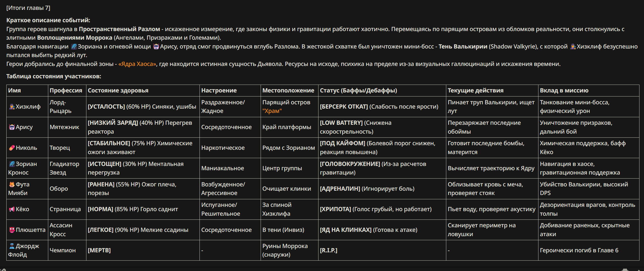This screenshot has width=644, height=271.
Task: Click the Арису icon in summary paragraph
Action: [x=156, y=46]
